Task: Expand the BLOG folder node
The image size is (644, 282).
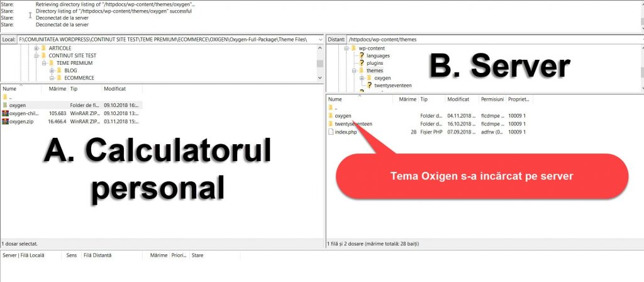Action: (52, 70)
